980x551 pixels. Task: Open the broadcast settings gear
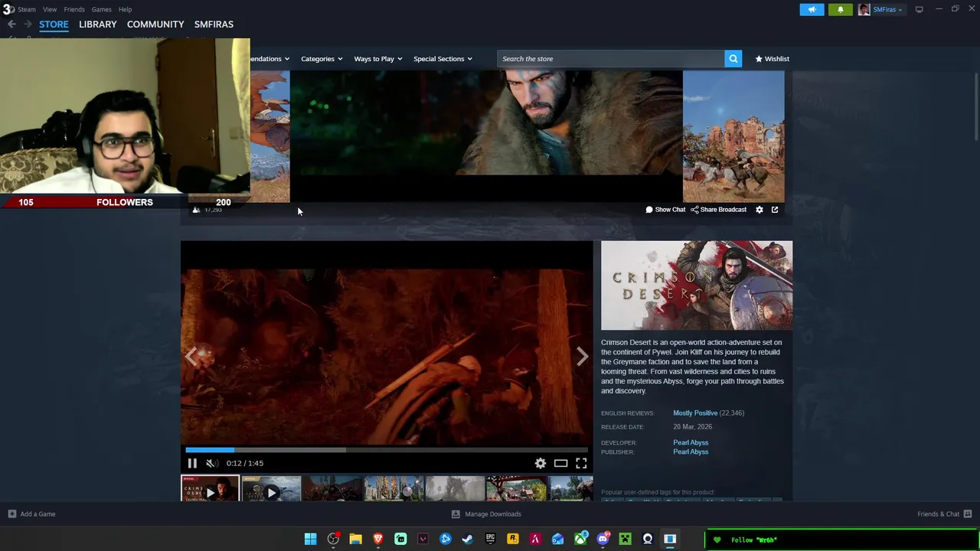[759, 210]
